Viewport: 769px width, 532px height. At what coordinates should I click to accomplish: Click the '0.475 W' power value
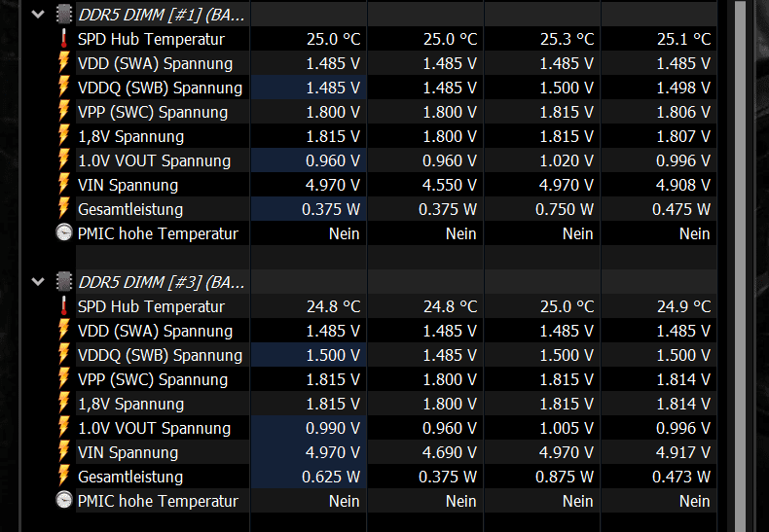[681, 210]
